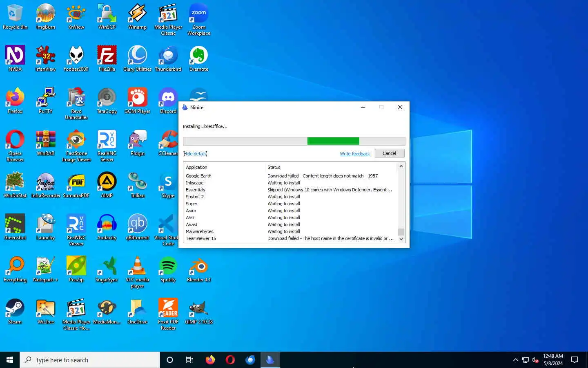The image size is (588, 368).
Task: Select the FastStone Image Viewer icon
Action: [x=76, y=146]
